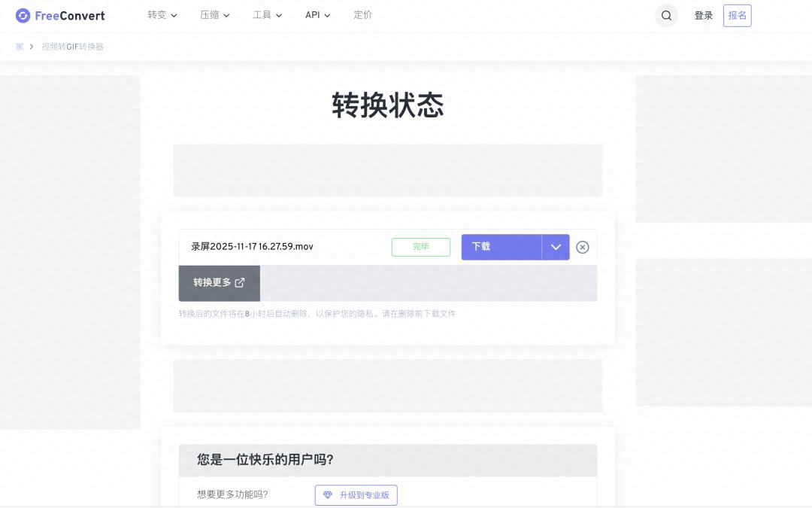Image resolution: width=812 pixels, height=508 pixels.
Task: Click the 想要更多功能吗? text
Action: (x=232, y=494)
